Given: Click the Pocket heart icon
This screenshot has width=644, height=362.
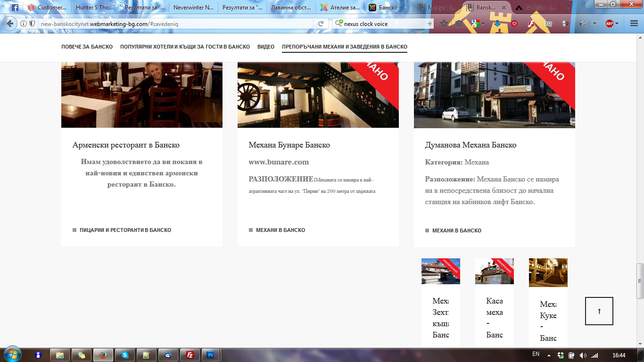Looking at the screenshot, I should click(x=514, y=24).
